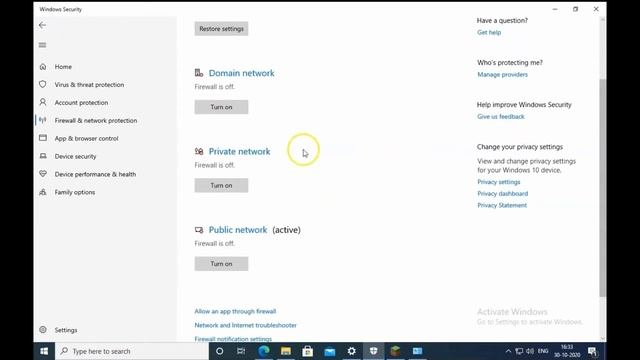Image resolution: width=640 pixels, height=360 pixels.
Task: Open the Privacy Statement link
Action: pyautogui.click(x=502, y=205)
